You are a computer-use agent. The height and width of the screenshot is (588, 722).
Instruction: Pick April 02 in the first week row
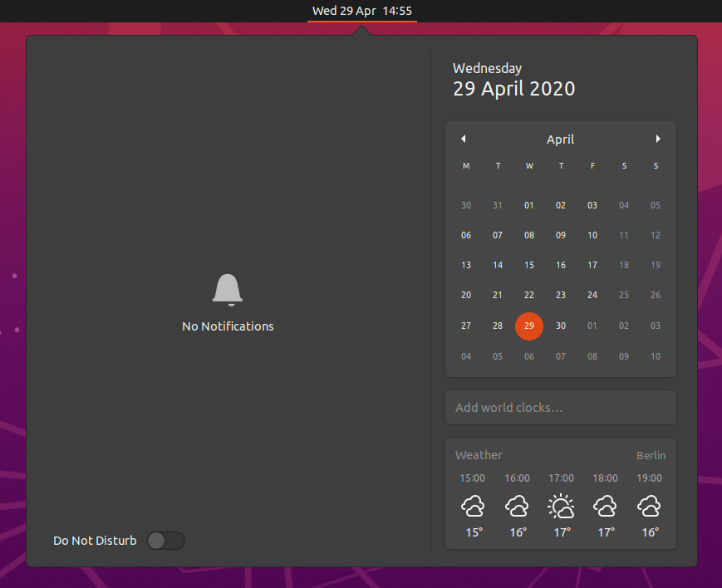tap(560, 205)
